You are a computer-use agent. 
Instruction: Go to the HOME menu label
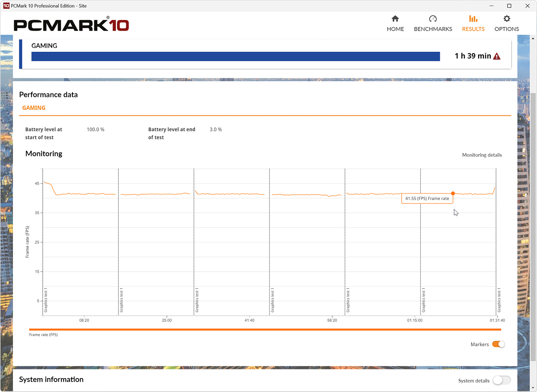(395, 29)
